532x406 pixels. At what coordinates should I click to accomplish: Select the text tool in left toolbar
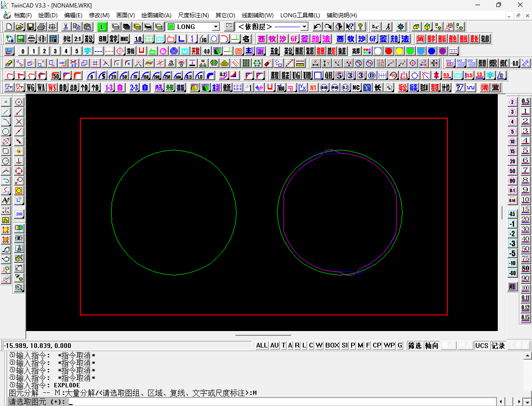(x=6, y=200)
